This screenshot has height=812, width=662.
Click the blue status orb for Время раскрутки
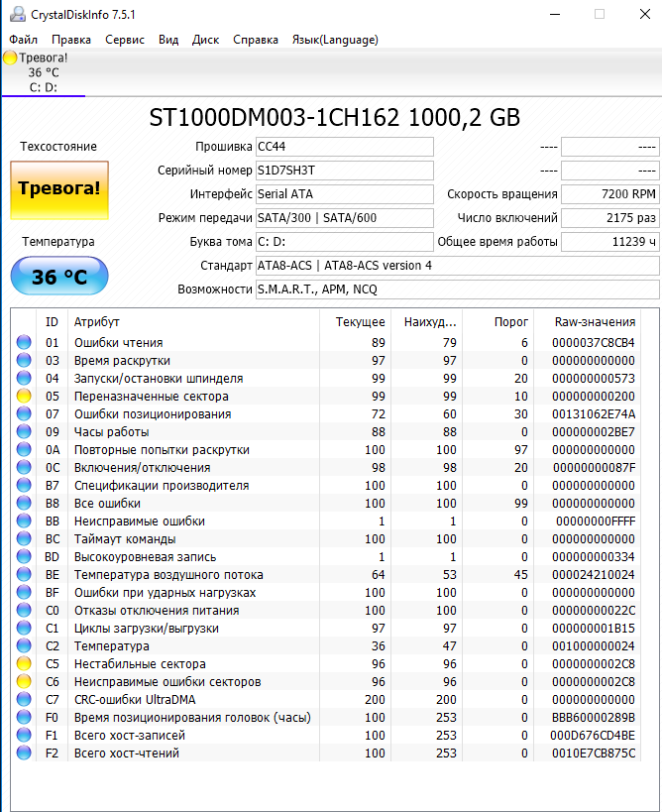(x=24, y=360)
